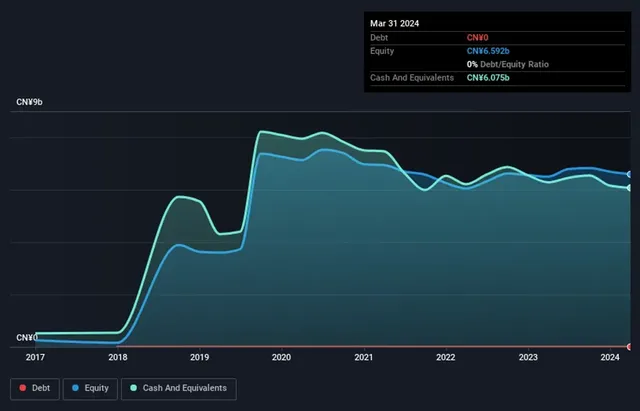Click the blue Equity endpoint marker on chart
Screen dimensions: 640x411
point(629,174)
